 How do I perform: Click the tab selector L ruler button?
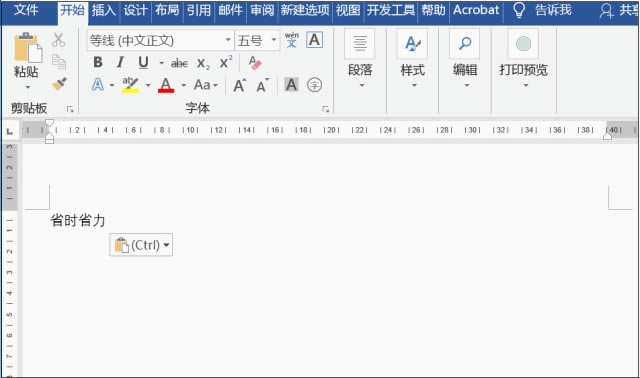[9, 131]
